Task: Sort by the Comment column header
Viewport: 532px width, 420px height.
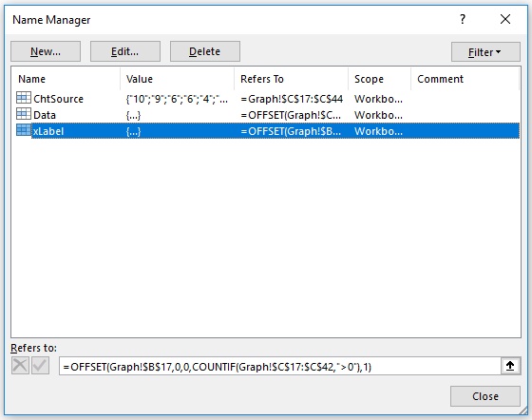Action: [x=465, y=79]
